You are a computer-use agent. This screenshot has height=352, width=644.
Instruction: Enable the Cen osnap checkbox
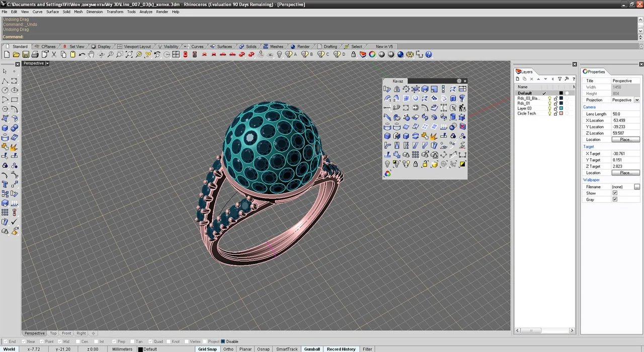coord(77,341)
